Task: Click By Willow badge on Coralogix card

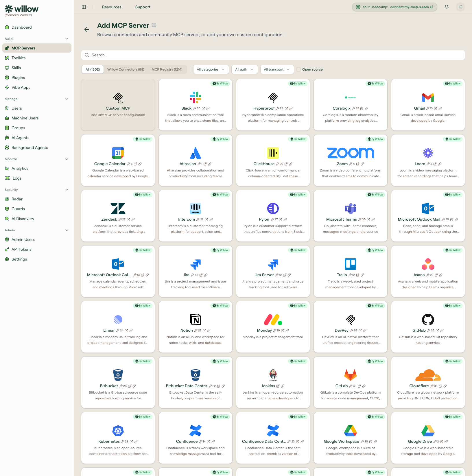Action: tap(375, 84)
